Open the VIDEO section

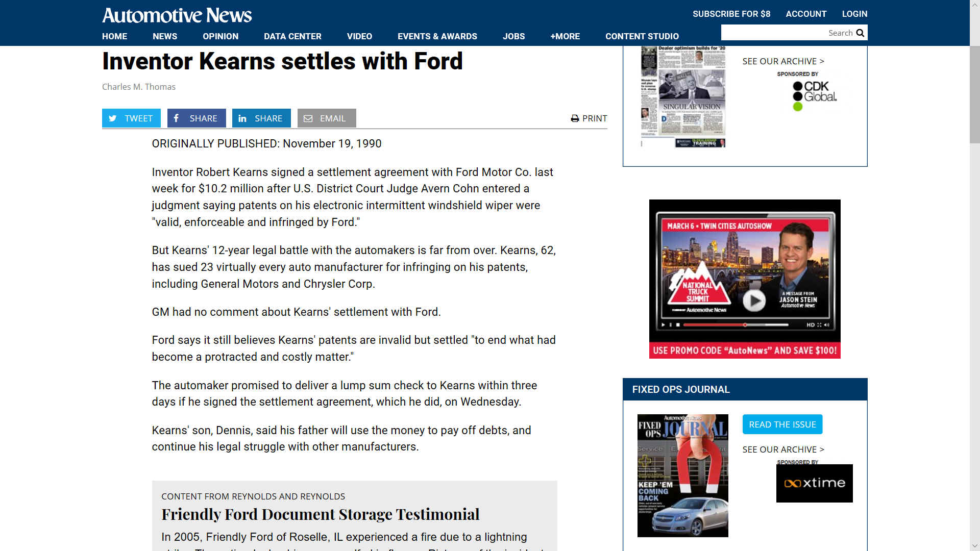[359, 36]
